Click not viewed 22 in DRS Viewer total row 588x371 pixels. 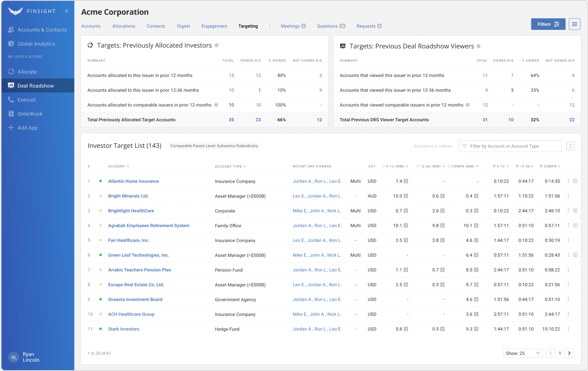[x=572, y=120]
